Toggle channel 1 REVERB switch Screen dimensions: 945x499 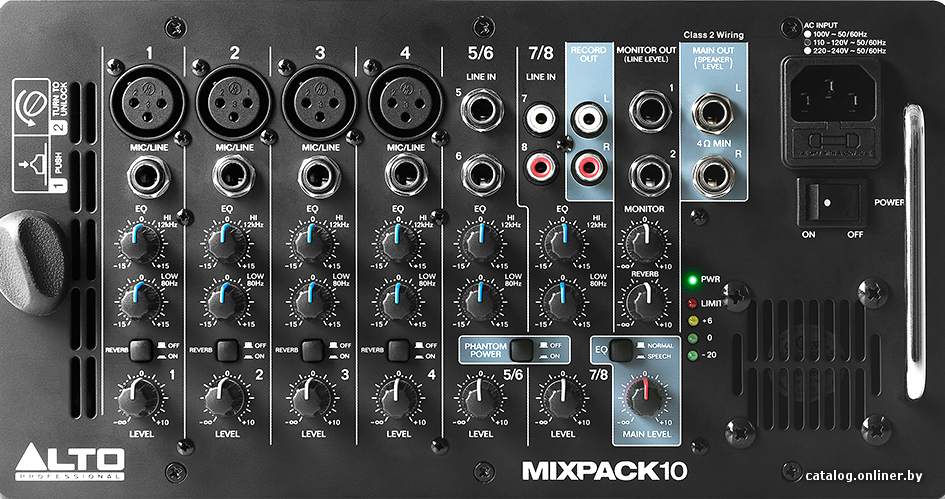coord(140,350)
